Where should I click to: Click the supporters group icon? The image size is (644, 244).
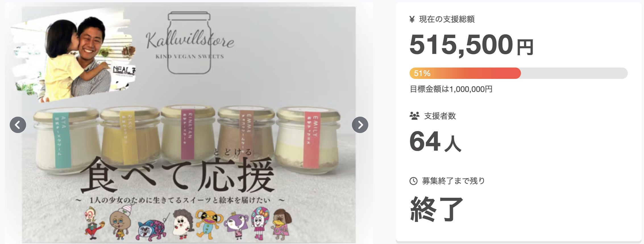tap(414, 116)
